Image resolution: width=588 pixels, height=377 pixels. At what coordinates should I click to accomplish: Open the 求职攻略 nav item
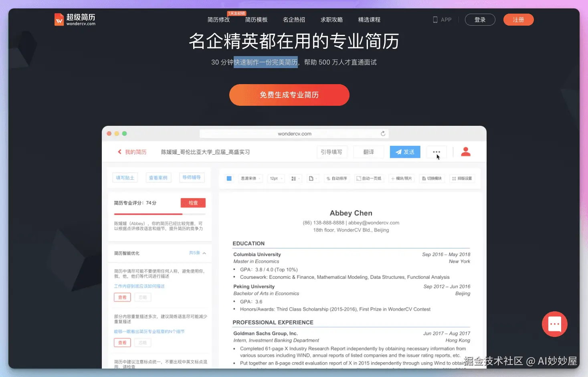click(x=331, y=20)
